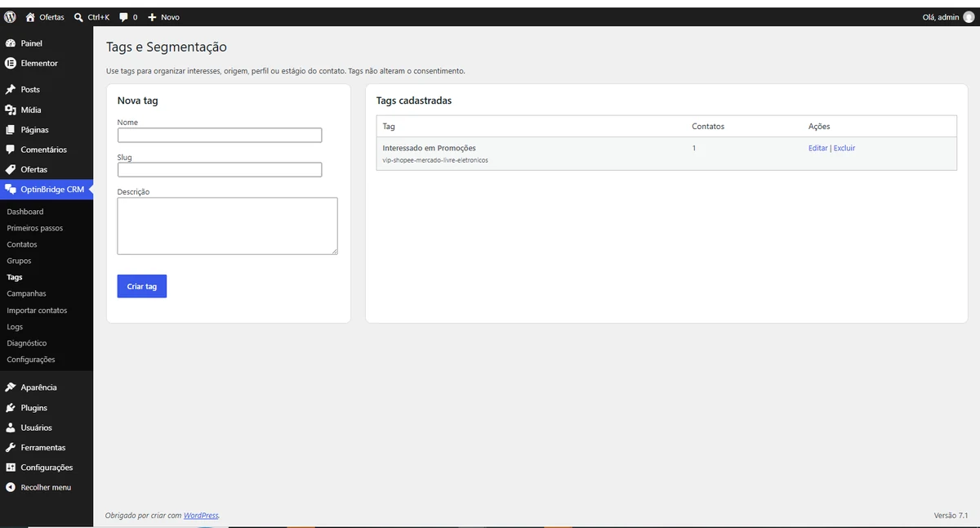Screen dimensions: 980x528
Task: Open OptinBridge Configurações submenu item
Action: click(31, 360)
